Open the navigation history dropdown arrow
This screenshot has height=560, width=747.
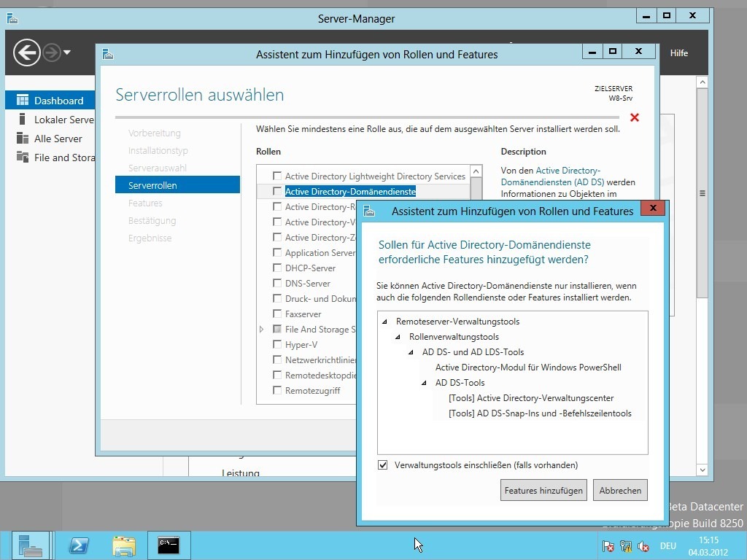tap(67, 52)
